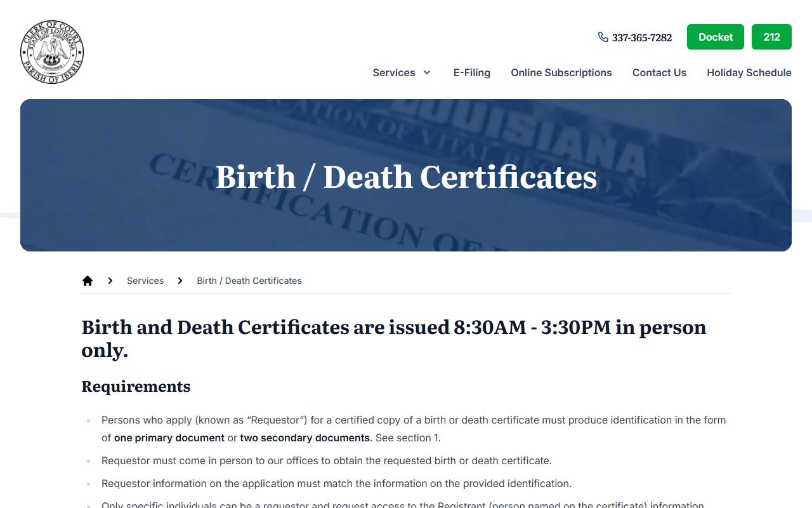
Task: Click the home icon in the breadcrumb
Action: coord(88,281)
